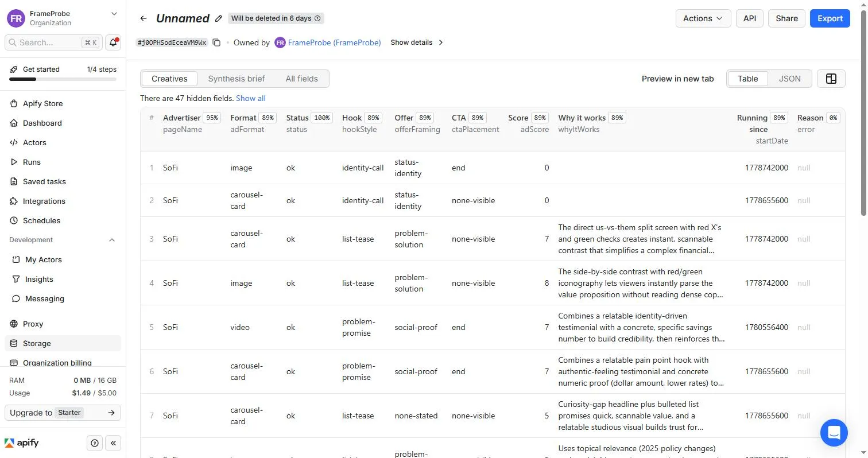The width and height of the screenshot is (868, 458).
Task: Open Saved tasks page
Action: 63,181
